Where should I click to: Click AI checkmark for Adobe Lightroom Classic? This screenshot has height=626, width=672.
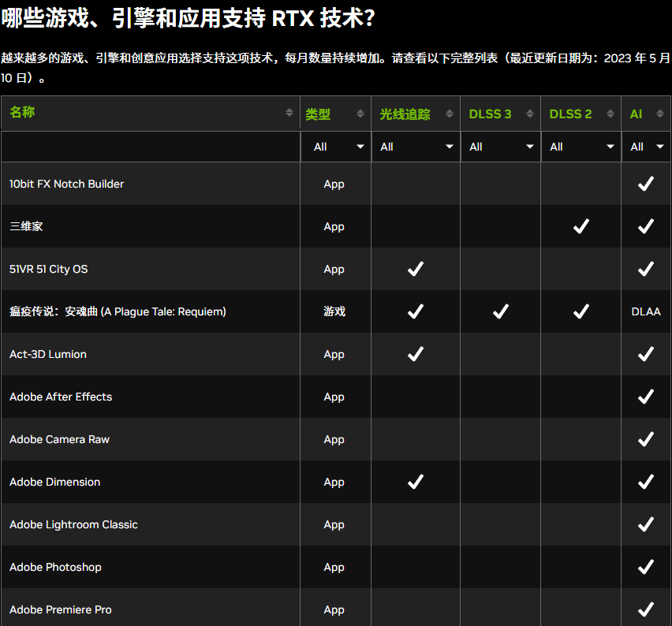(646, 524)
